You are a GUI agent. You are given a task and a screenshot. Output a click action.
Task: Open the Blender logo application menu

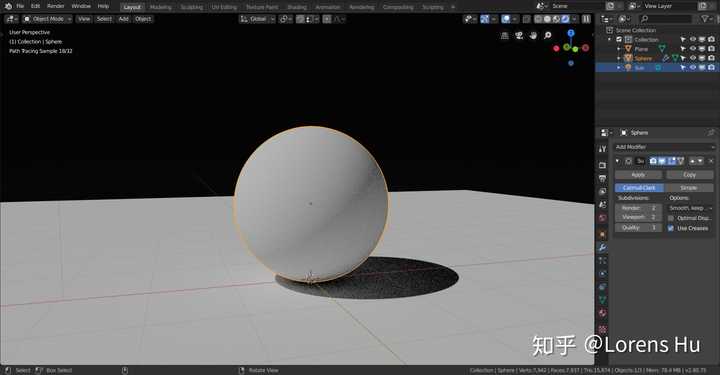8,6
